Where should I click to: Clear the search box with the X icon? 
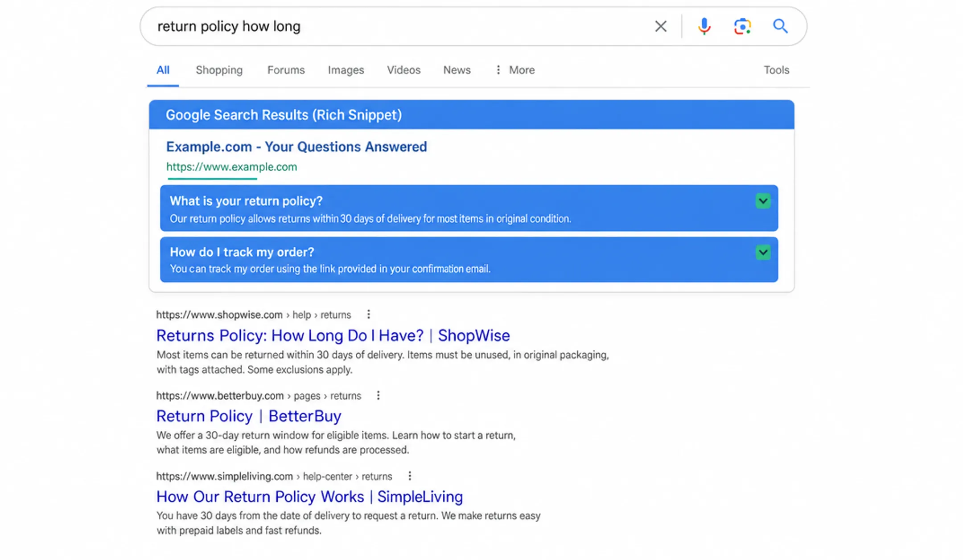[x=661, y=26]
